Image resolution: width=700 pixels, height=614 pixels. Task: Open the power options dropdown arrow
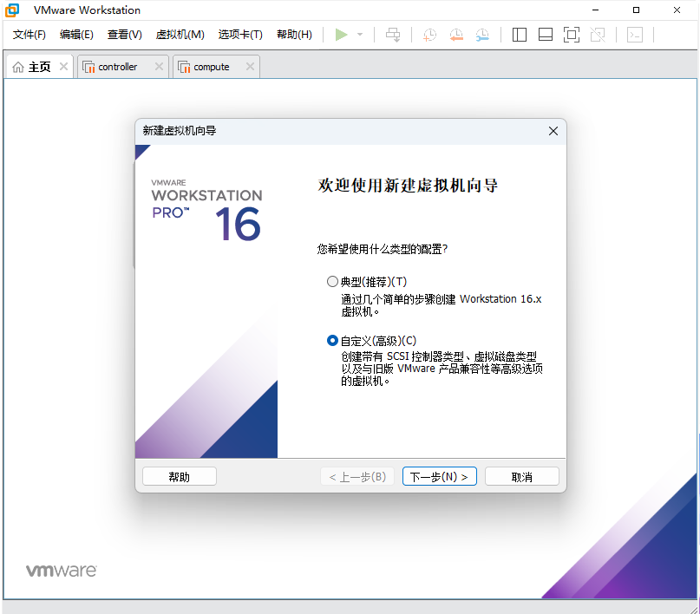[x=360, y=35]
